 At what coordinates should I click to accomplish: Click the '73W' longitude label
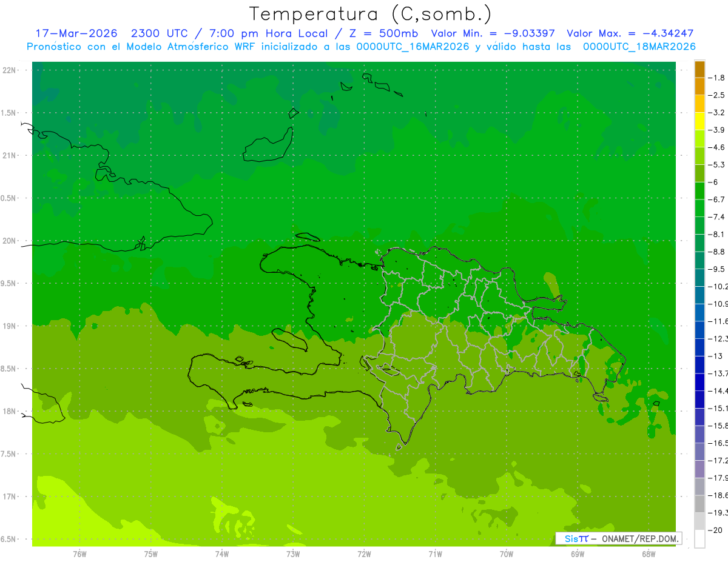point(293,554)
